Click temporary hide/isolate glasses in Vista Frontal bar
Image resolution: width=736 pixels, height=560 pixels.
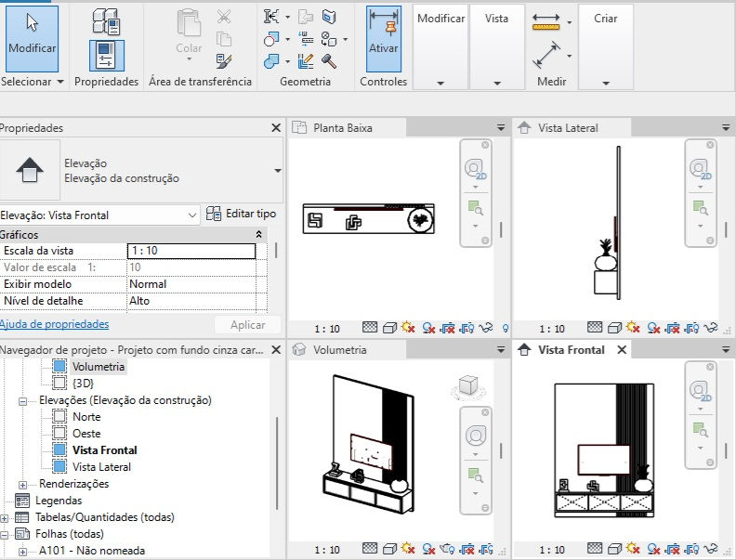click(x=711, y=548)
